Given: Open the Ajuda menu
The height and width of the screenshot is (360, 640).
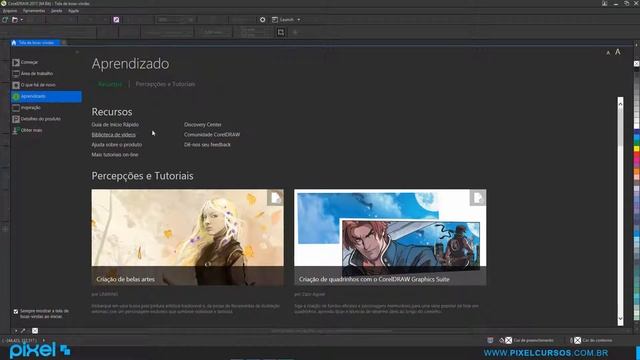Looking at the screenshot, I should click(x=73, y=11).
